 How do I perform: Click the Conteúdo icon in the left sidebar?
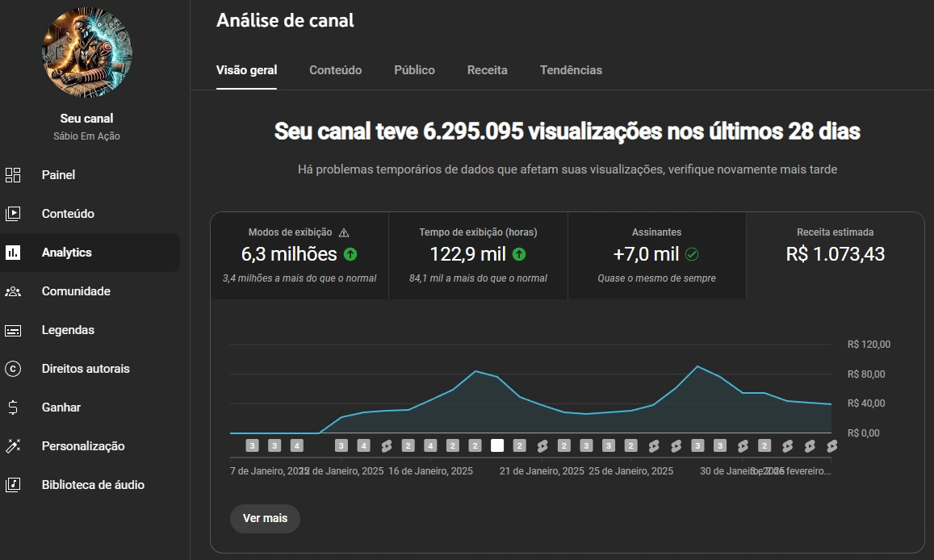pyautogui.click(x=13, y=214)
